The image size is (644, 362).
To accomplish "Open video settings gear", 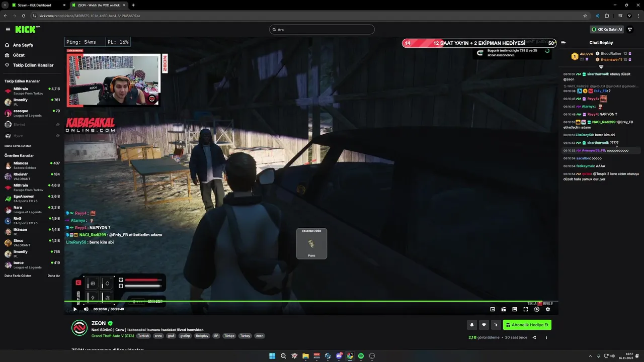I will point(548,309).
